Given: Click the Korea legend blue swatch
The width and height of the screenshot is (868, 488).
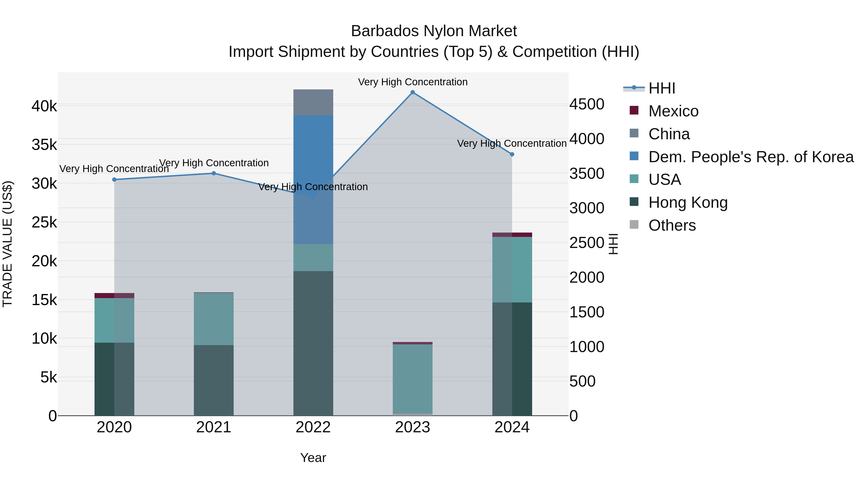Looking at the screenshot, I should (x=634, y=156).
